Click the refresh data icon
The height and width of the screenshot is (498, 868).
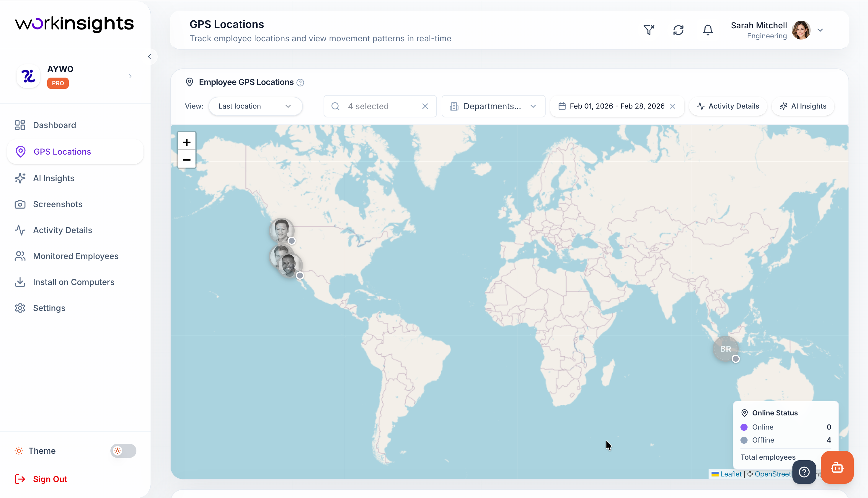(678, 30)
